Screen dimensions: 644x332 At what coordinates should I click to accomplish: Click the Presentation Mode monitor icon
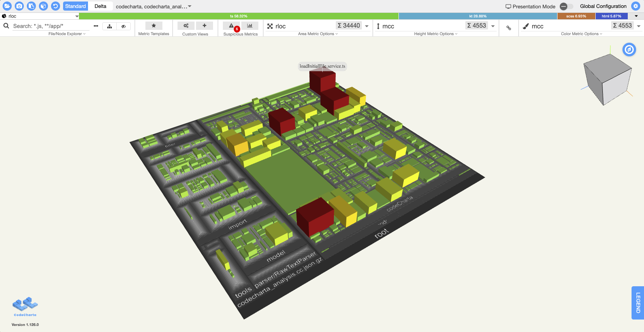point(508,6)
